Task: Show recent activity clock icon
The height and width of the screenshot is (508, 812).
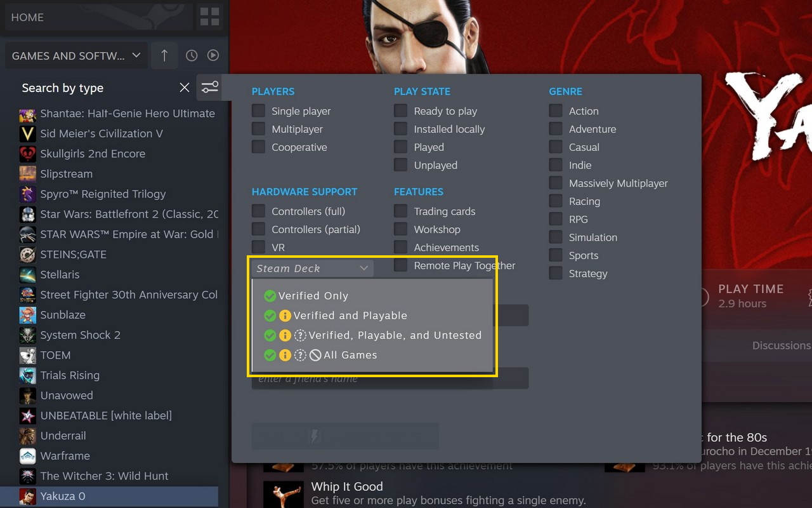Action: 192,56
